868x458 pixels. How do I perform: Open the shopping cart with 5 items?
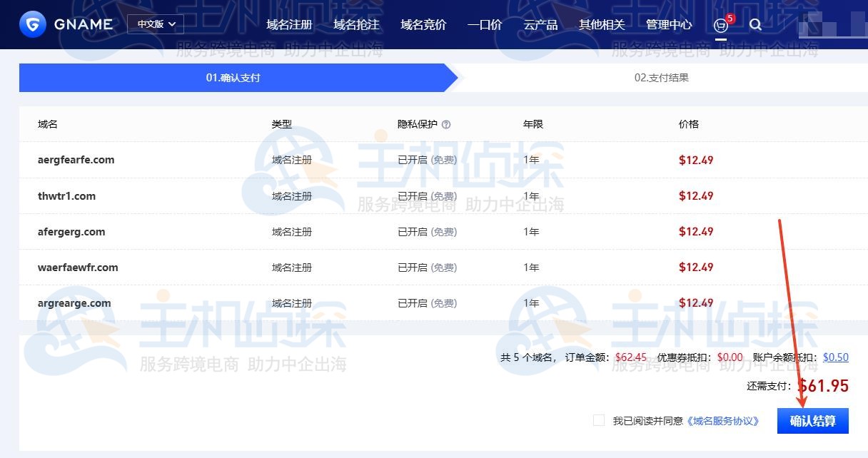720,25
